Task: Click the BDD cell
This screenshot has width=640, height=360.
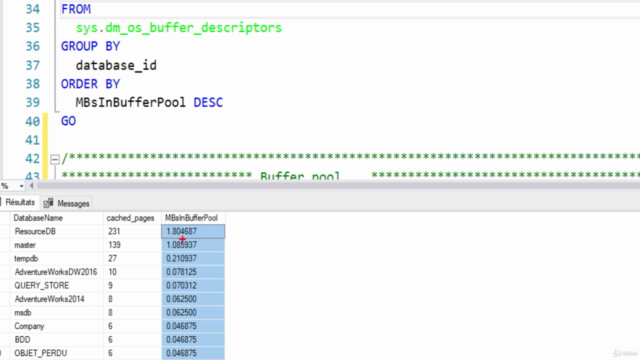Action: 56,340
